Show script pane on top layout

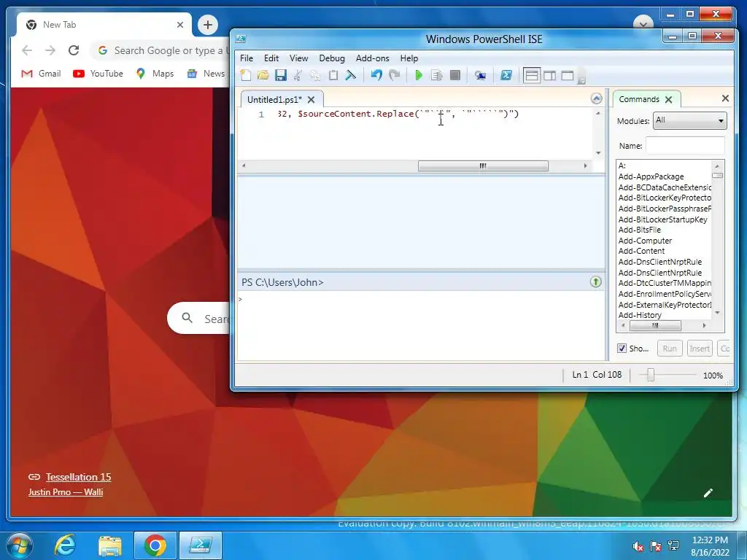coord(532,75)
